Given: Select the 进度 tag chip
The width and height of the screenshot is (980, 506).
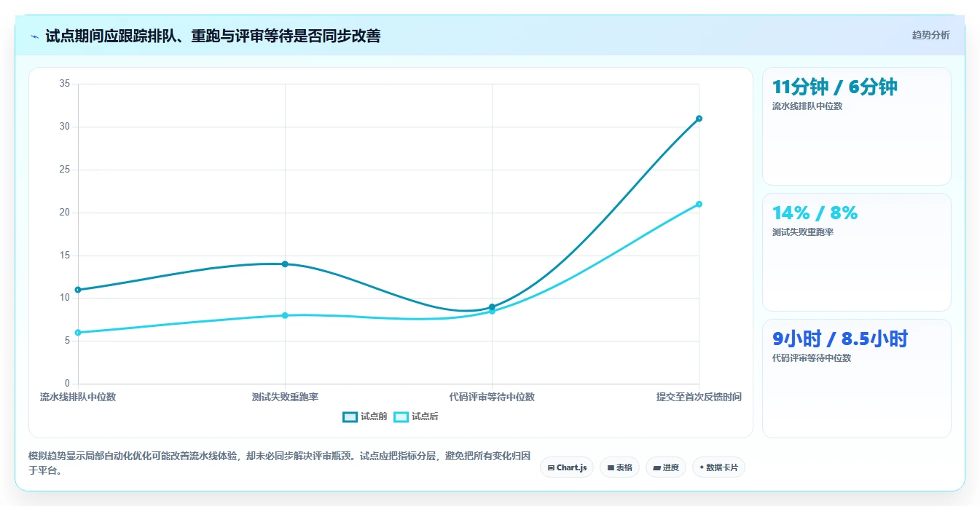Looking at the screenshot, I should [x=666, y=467].
